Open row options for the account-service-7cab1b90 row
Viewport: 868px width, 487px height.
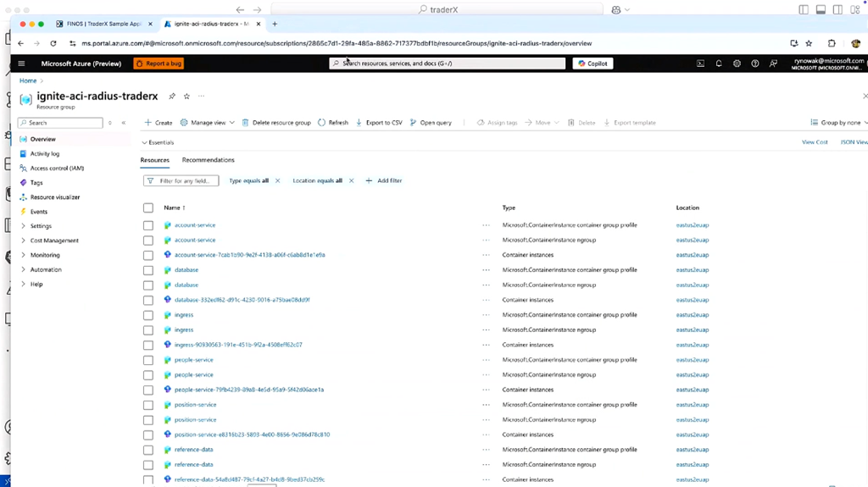pyautogui.click(x=486, y=255)
